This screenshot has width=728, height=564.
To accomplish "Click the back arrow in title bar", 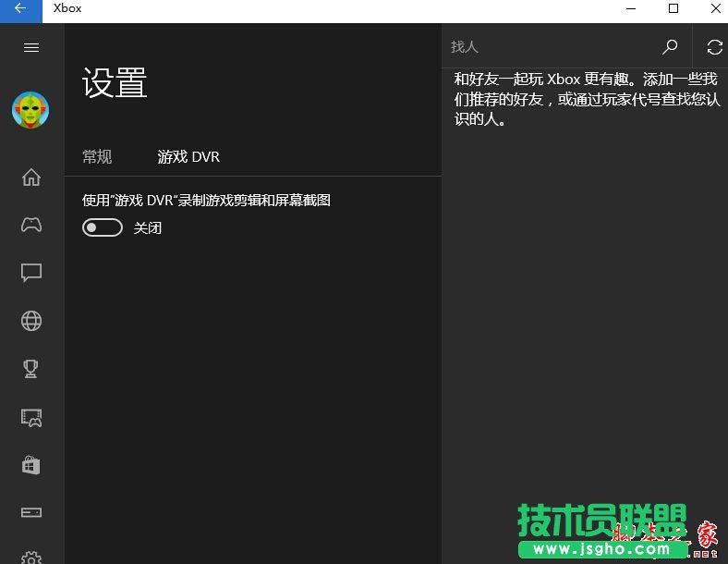I will (x=20, y=9).
